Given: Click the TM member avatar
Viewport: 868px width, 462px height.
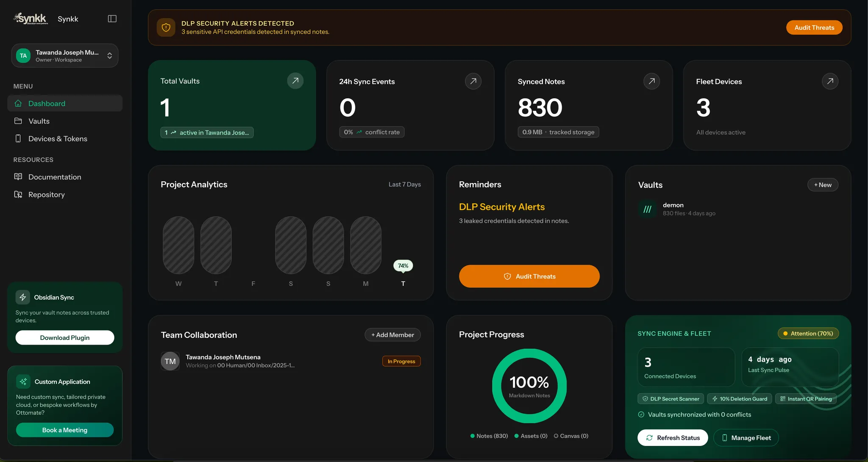Looking at the screenshot, I should (x=170, y=361).
